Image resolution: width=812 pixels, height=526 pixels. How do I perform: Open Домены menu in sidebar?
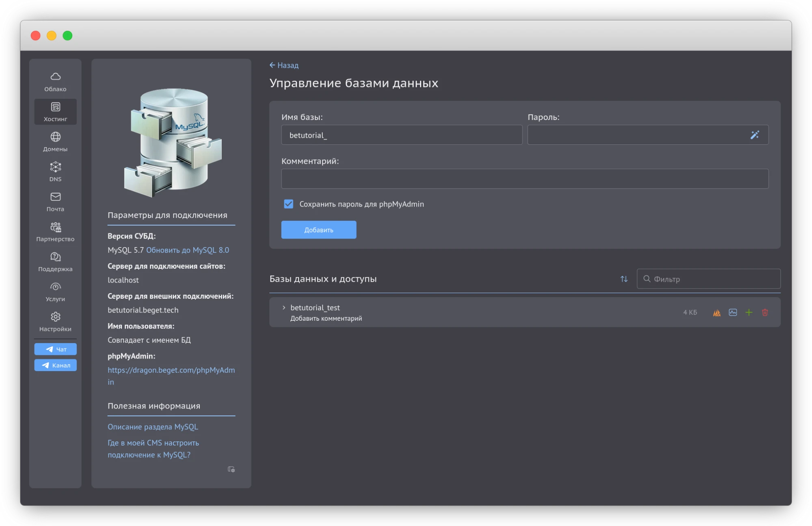point(55,141)
